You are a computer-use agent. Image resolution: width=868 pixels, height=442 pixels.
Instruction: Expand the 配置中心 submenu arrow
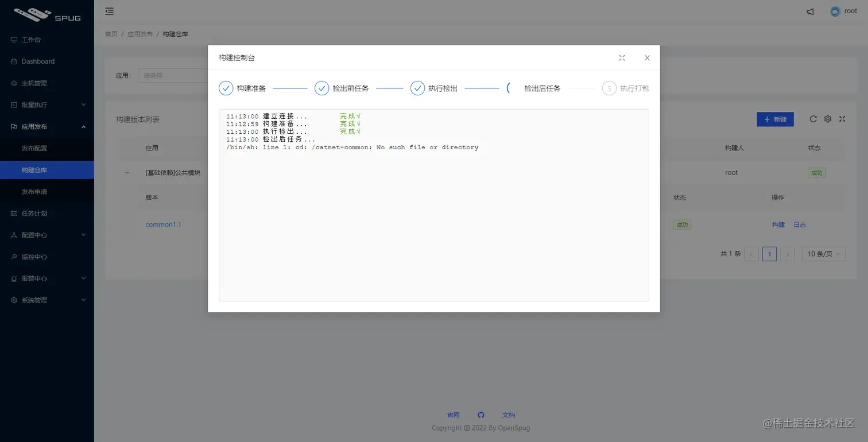coord(83,235)
